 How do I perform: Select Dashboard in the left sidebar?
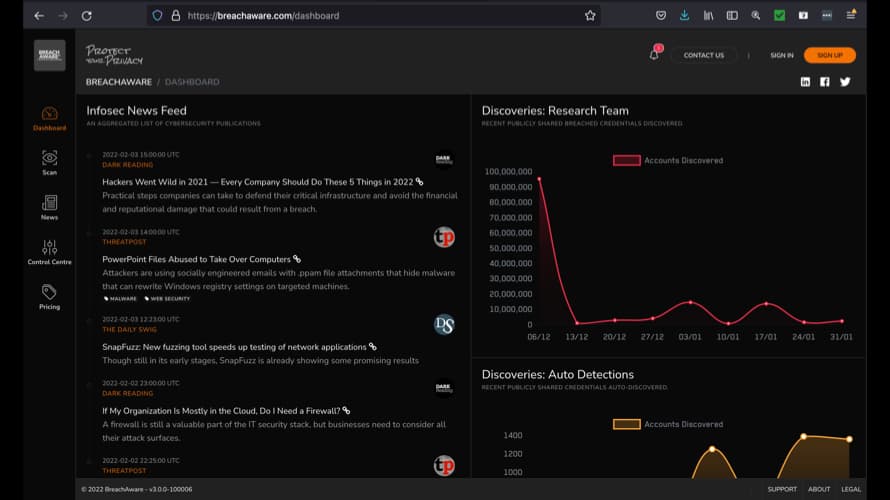(49, 117)
